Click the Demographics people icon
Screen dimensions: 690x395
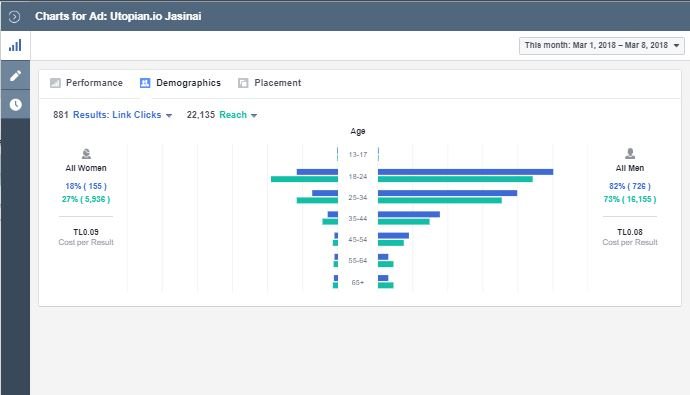click(145, 83)
